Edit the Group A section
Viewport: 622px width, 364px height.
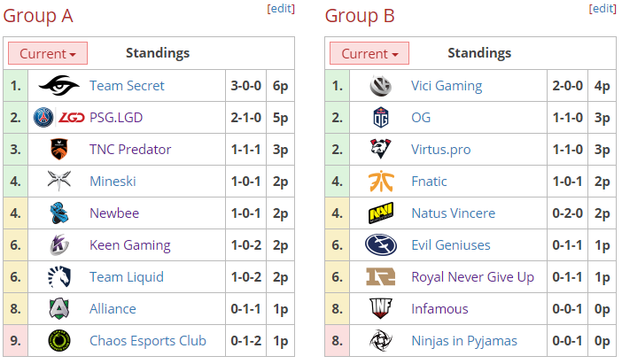pos(281,8)
